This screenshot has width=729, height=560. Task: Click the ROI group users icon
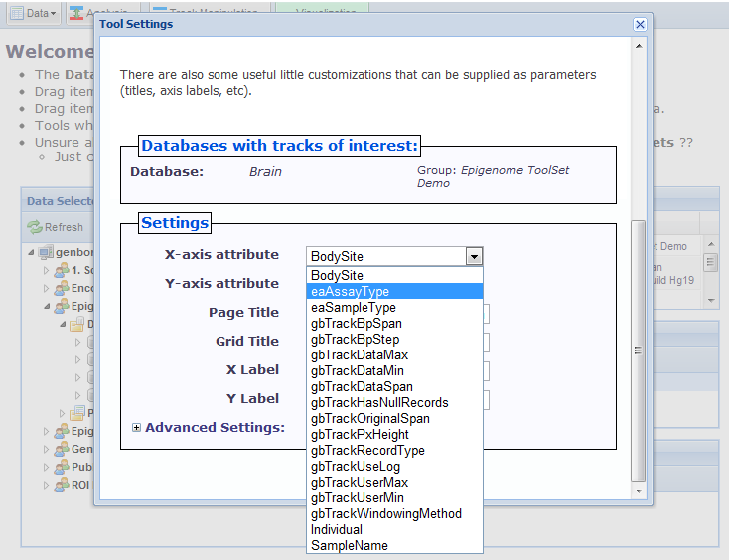[x=61, y=485]
